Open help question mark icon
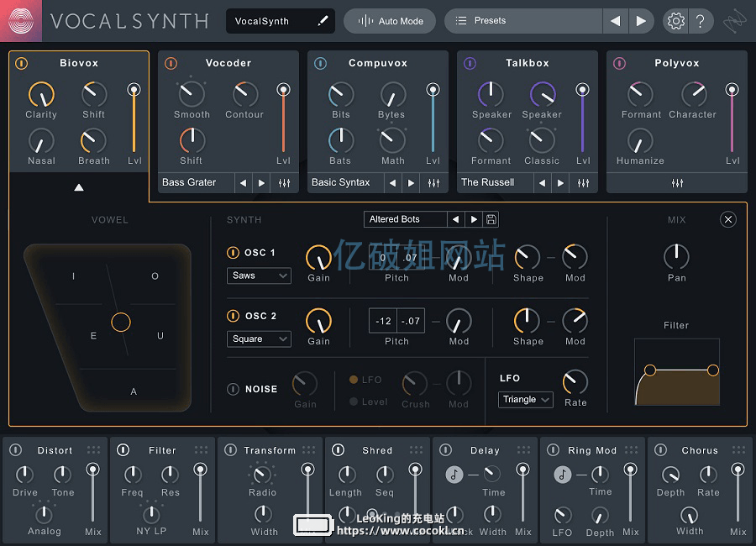This screenshot has height=546, width=756. click(700, 21)
